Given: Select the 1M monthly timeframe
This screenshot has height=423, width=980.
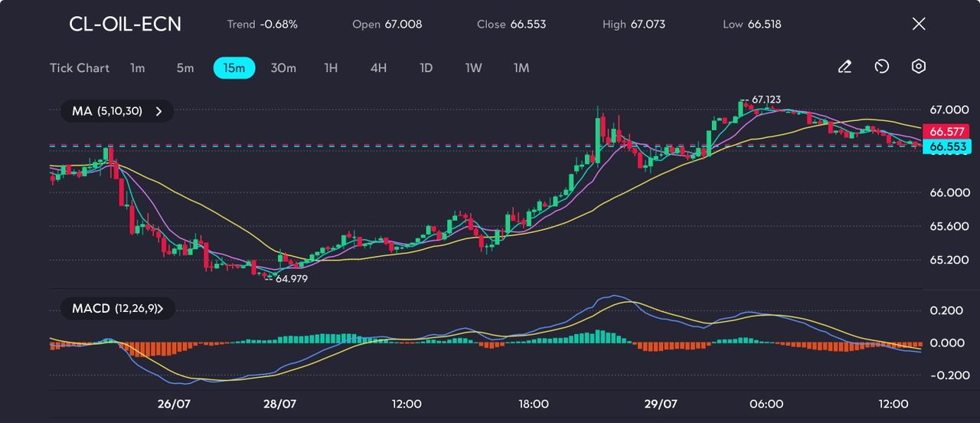Looking at the screenshot, I should coord(521,68).
